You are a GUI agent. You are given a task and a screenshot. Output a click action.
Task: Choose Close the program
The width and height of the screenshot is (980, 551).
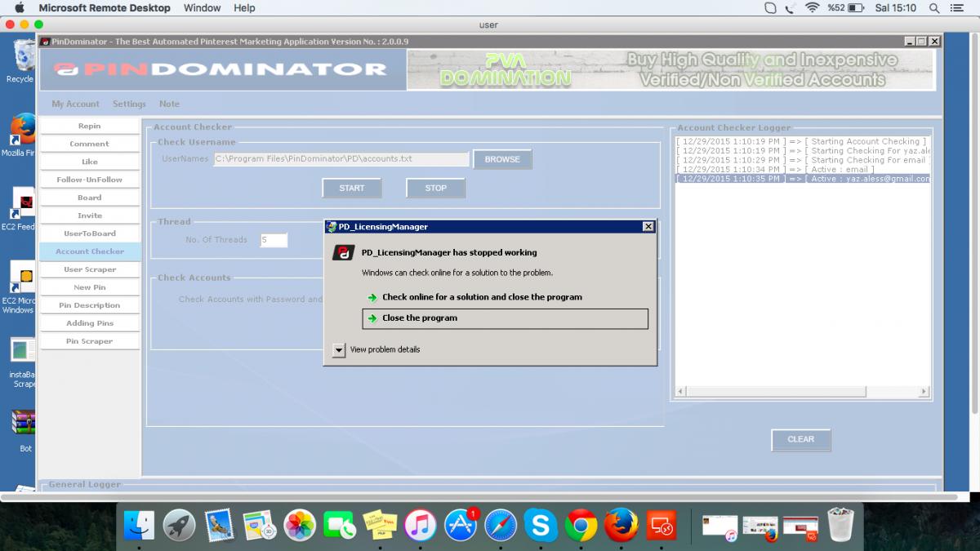pyautogui.click(x=505, y=318)
